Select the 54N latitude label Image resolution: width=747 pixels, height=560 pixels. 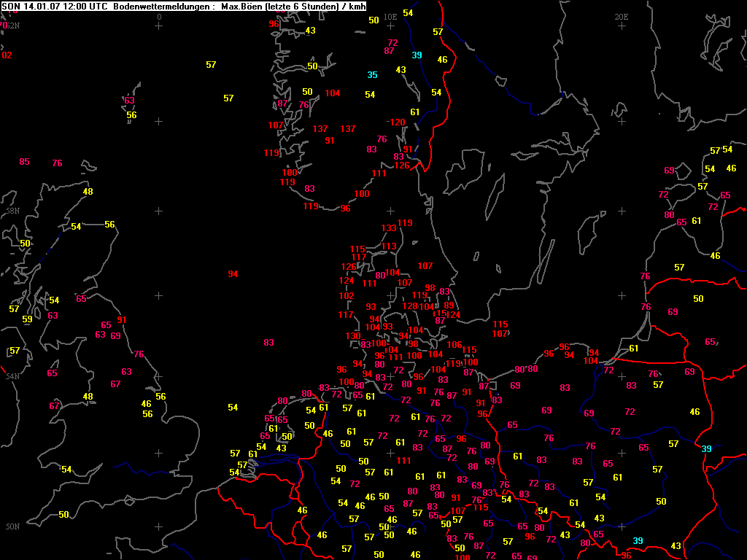point(12,376)
